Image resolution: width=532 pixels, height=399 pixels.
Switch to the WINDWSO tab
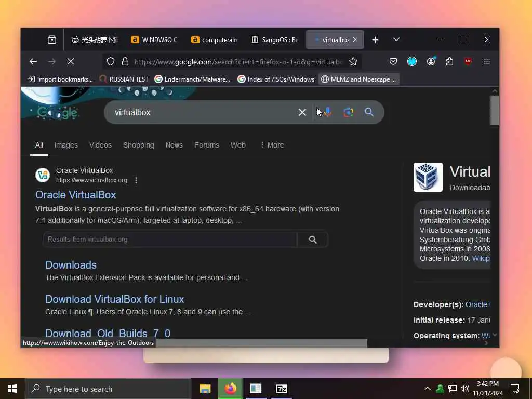[x=154, y=39]
